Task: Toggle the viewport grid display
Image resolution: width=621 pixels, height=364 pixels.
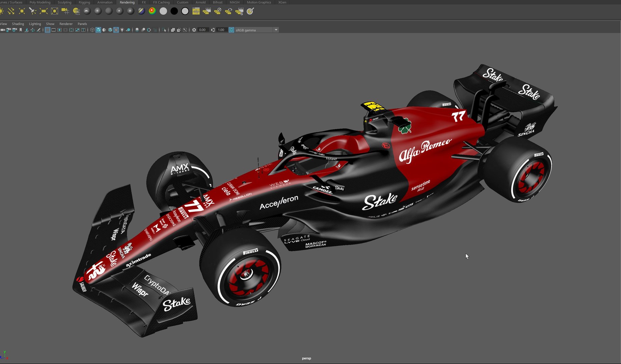Action: pos(48,30)
